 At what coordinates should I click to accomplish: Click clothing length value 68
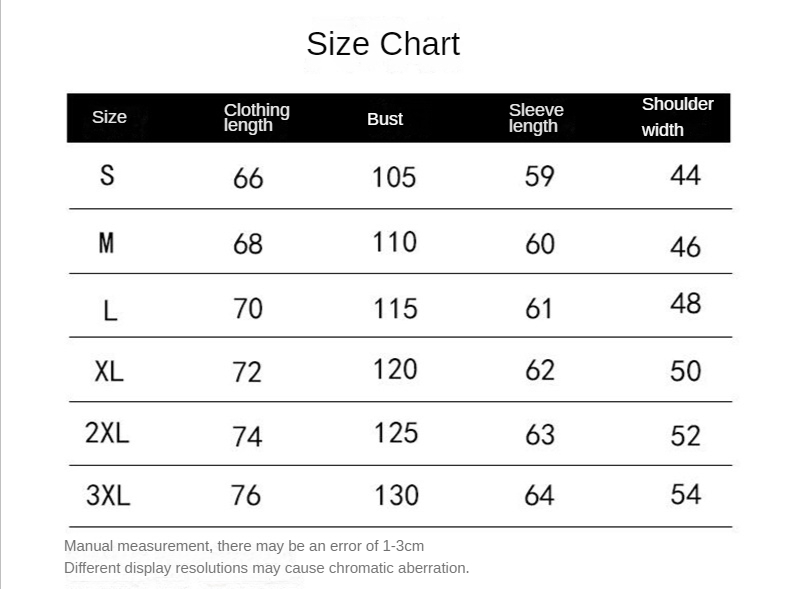[x=248, y=244]
